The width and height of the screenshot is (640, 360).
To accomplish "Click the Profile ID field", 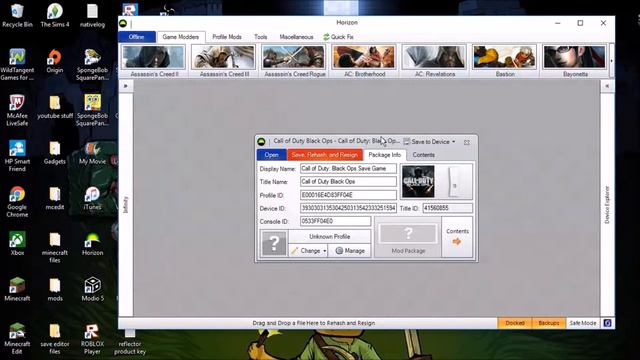I will point(348,195).
